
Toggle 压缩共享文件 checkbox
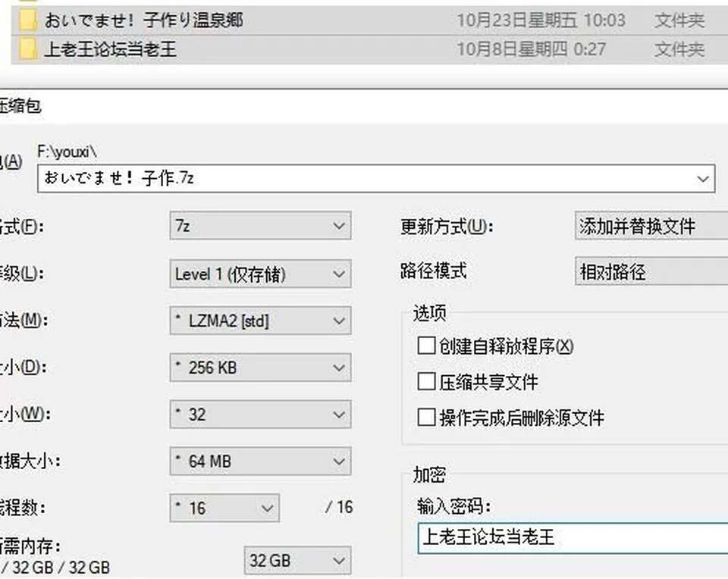coord(426,382)
